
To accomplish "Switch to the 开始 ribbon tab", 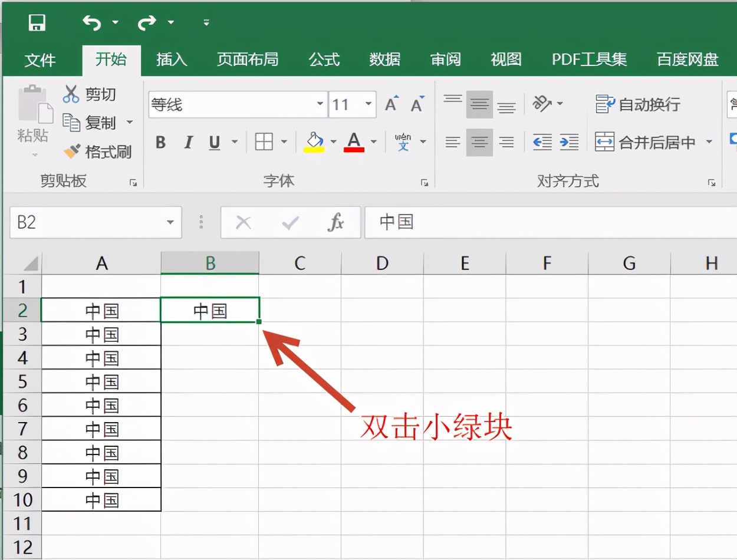I will 111,59.
